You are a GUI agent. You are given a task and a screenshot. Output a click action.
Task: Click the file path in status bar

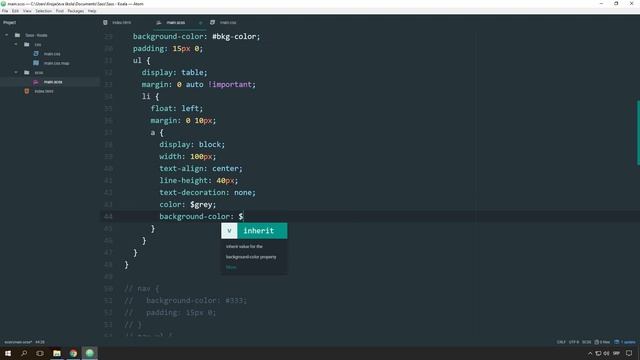pyautogui.click(x=18, y=342)
